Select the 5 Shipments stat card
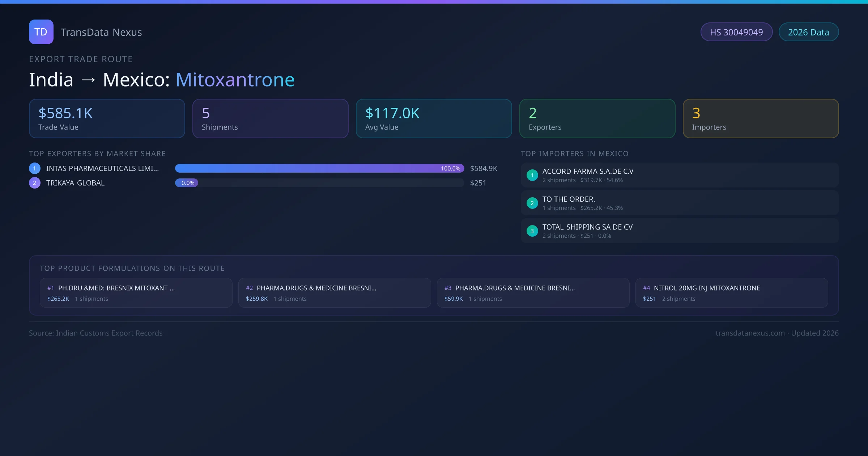 click(x=270, y=118)
